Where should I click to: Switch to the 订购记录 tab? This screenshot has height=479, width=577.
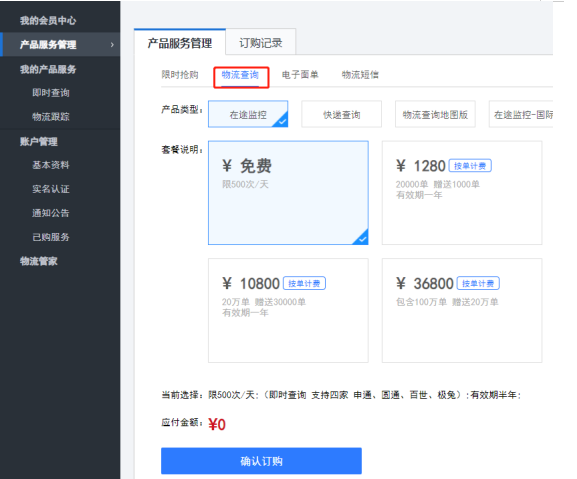(261, 43)
